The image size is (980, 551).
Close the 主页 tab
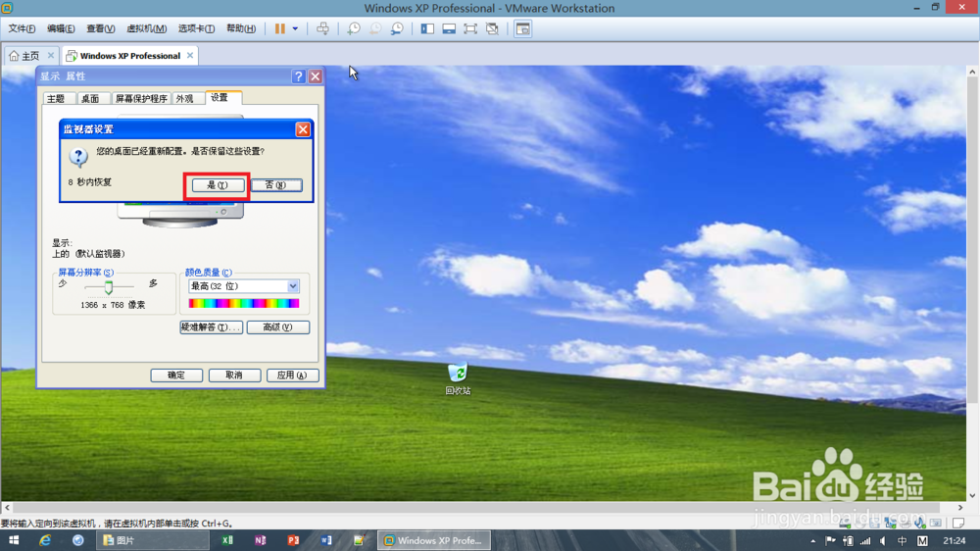[x=51, y=55]
